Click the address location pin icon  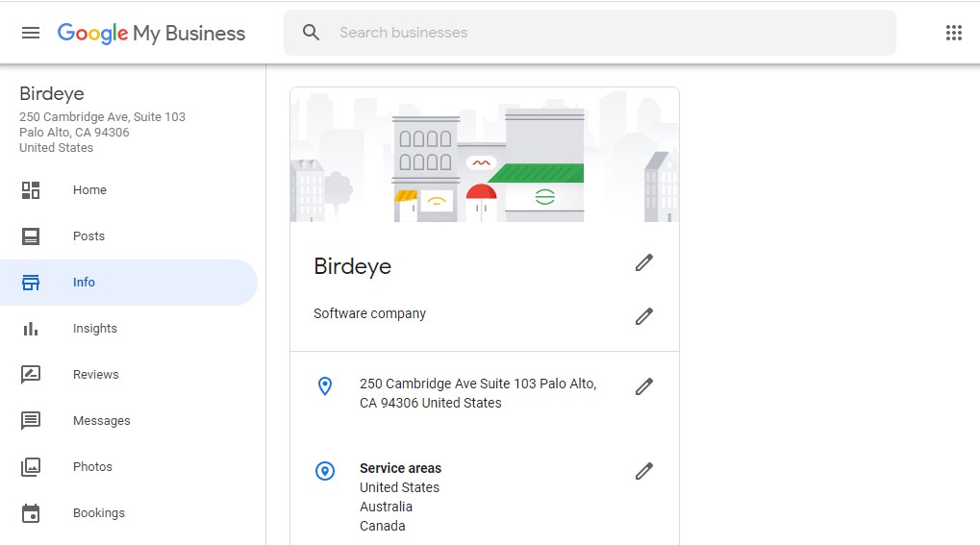[325, 386]
